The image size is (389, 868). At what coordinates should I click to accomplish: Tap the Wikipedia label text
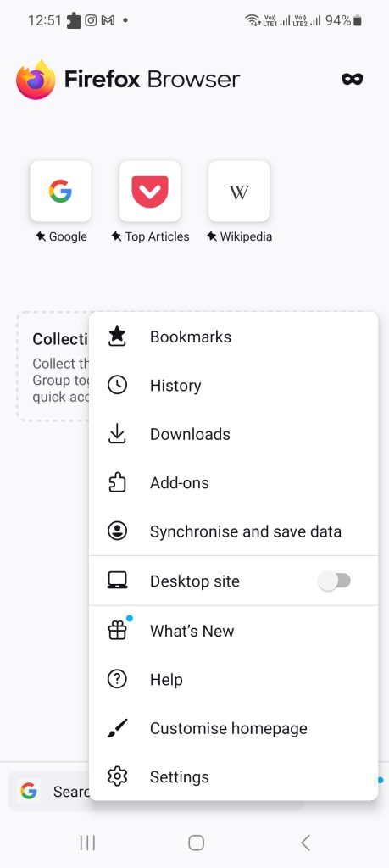[247, 236]
